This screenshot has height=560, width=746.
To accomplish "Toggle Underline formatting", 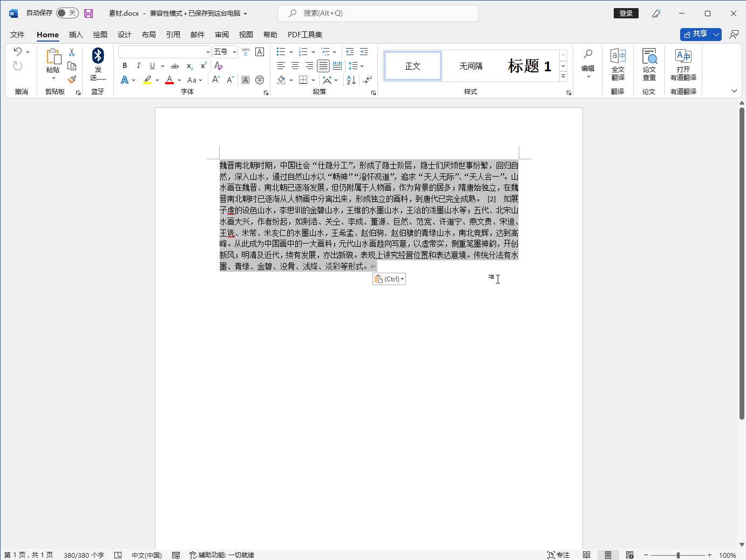I will point(153,66).
